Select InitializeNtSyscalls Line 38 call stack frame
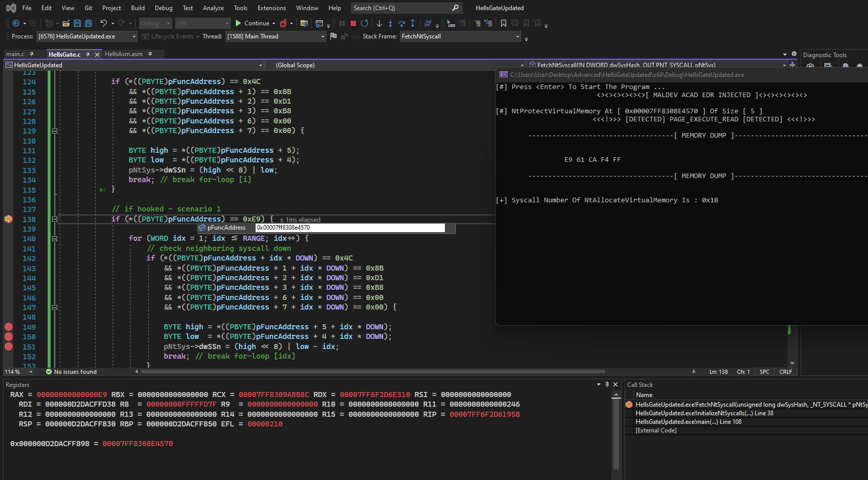Image resolution: width=868 pixels, height=480 pixels. [704, 413]
